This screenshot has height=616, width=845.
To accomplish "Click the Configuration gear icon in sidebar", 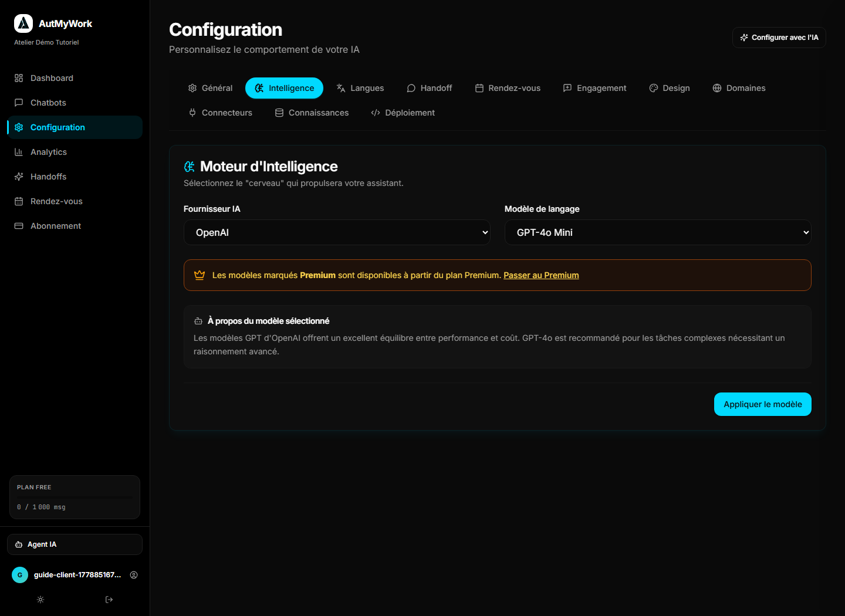I will point(19,127).
